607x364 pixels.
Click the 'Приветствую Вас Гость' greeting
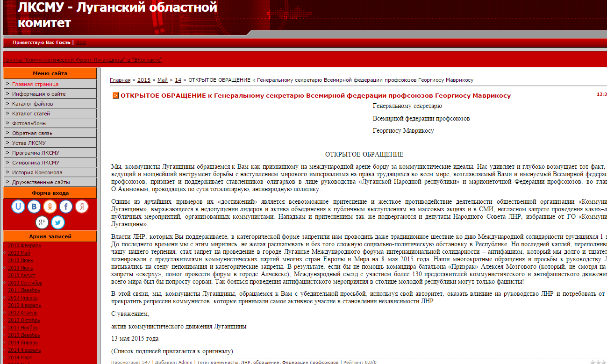[x=42, y=43]
